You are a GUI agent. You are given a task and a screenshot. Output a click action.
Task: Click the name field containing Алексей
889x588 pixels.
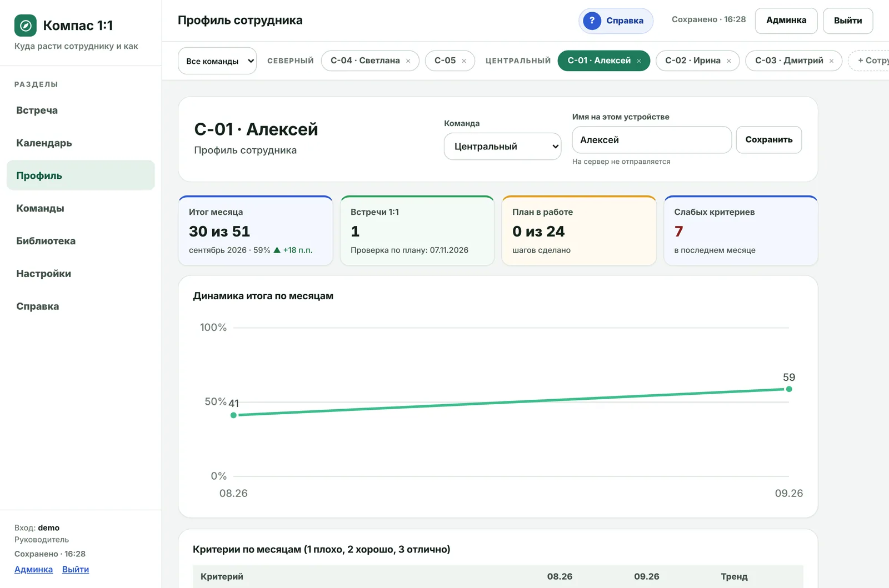pos(652,140)
